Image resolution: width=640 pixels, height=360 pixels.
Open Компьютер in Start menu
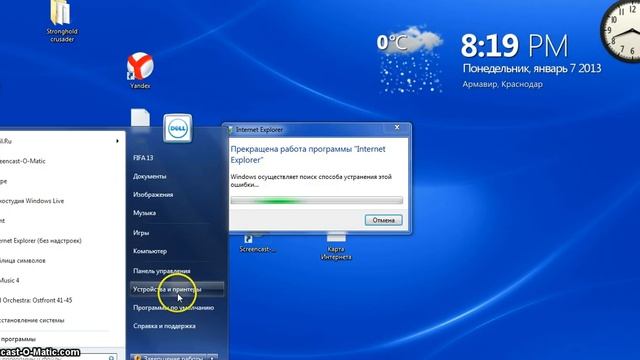pos(150,251)
